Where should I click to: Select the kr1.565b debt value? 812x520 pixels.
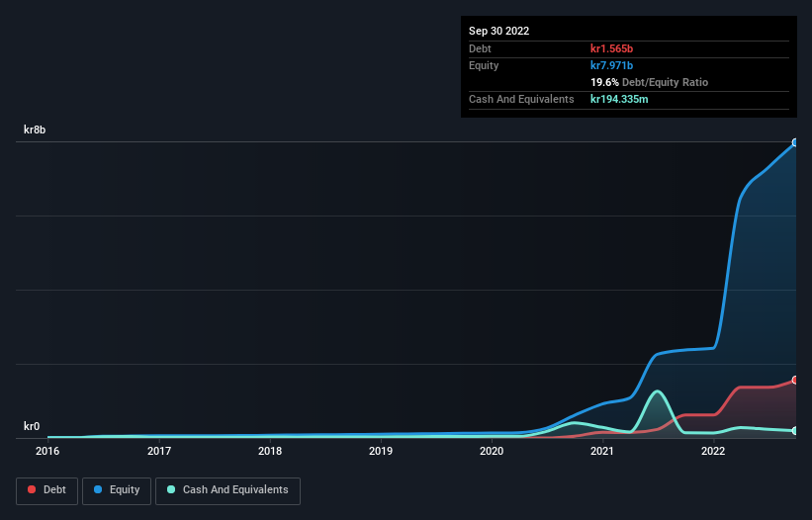pos(611,48)
